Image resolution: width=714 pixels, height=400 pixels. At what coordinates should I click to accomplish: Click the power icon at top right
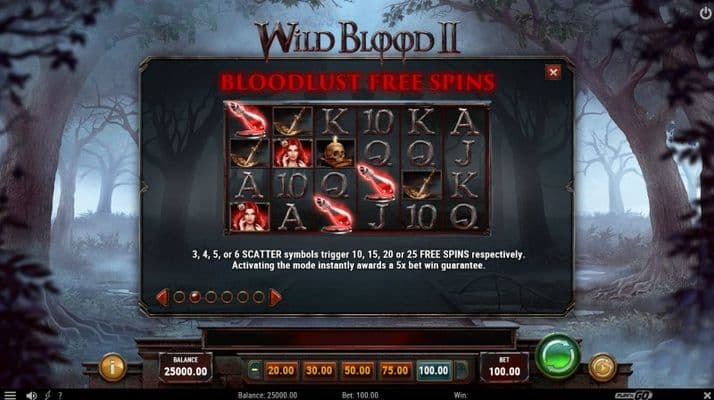click(x=705, y=13)
